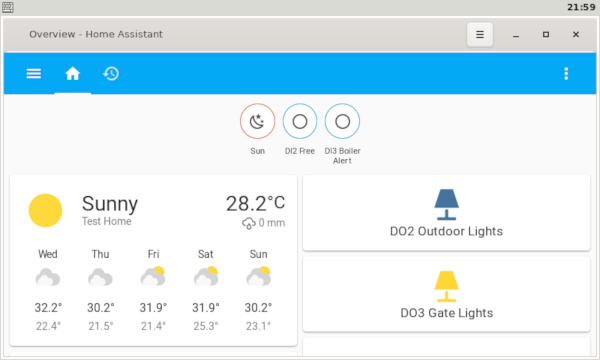The image size is (600, 360).
Task: Click the Wed day label
Action: pos(48,254)
